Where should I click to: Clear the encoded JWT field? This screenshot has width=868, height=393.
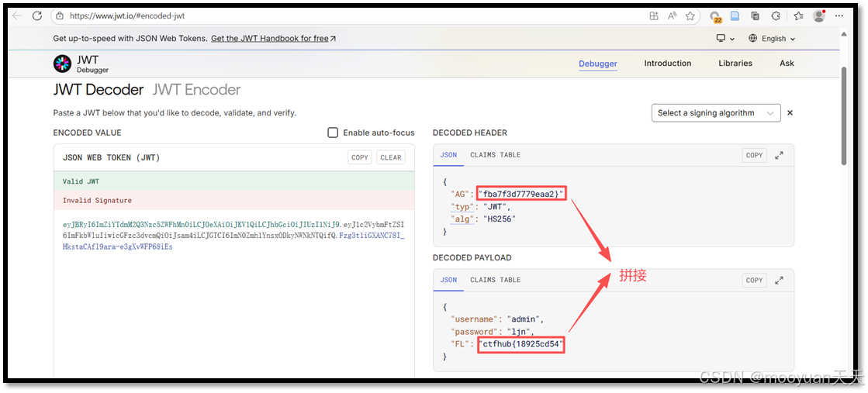click(x=391, y=158)
